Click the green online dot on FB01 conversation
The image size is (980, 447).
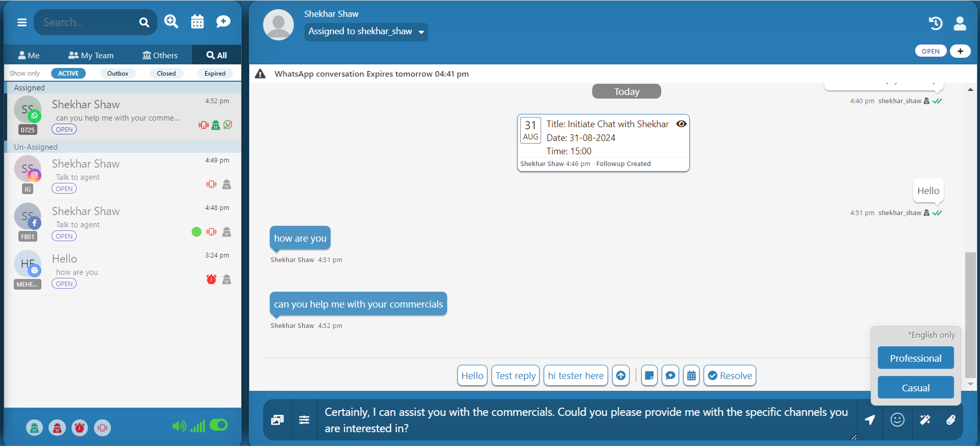(x=196, y=232)
